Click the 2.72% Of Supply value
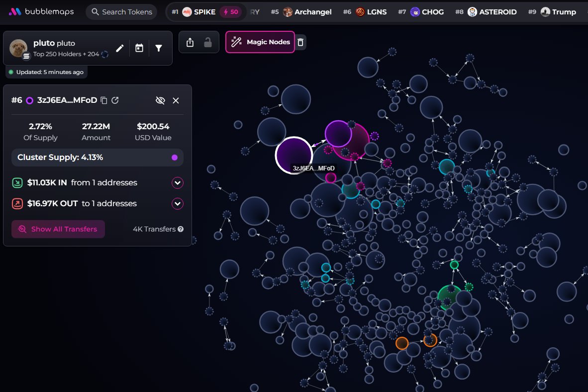 pyautogui.click(x=40, y=126)
